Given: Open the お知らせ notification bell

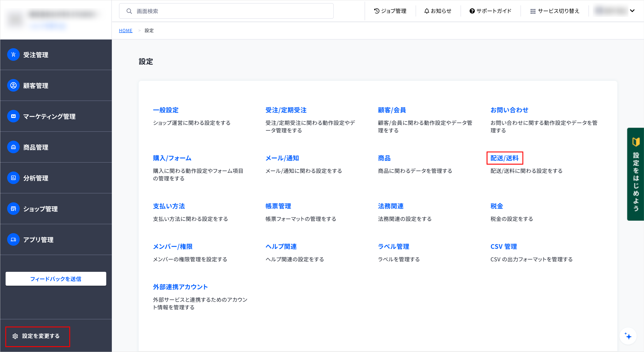Looking at the screenshot, I should [x=438, y=11].
